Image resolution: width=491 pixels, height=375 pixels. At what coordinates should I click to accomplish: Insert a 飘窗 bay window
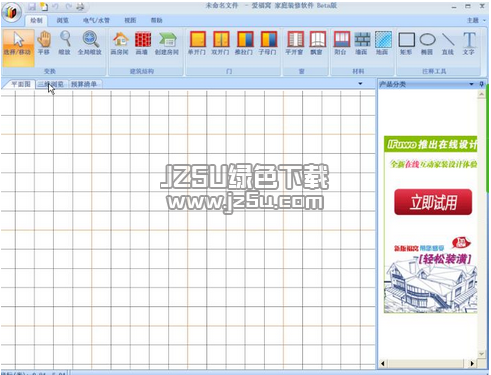[x=317, y=43]
